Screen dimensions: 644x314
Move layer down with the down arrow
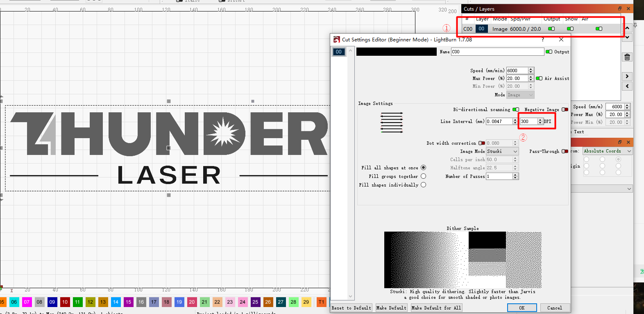627,37
